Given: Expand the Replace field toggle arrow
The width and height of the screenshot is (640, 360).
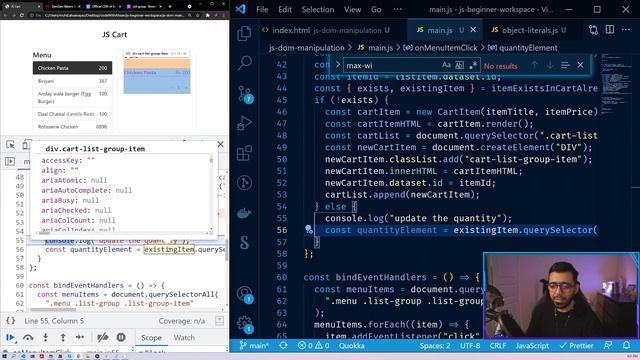Looking at the screenshot, I should [337, 65].
